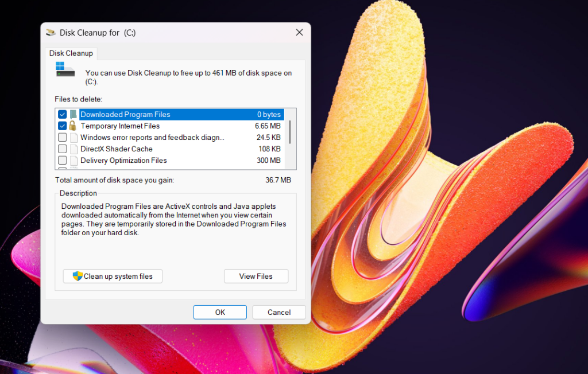Click the down arrow on the list scrollbar

pyautogui.click(x=292, y=165)
